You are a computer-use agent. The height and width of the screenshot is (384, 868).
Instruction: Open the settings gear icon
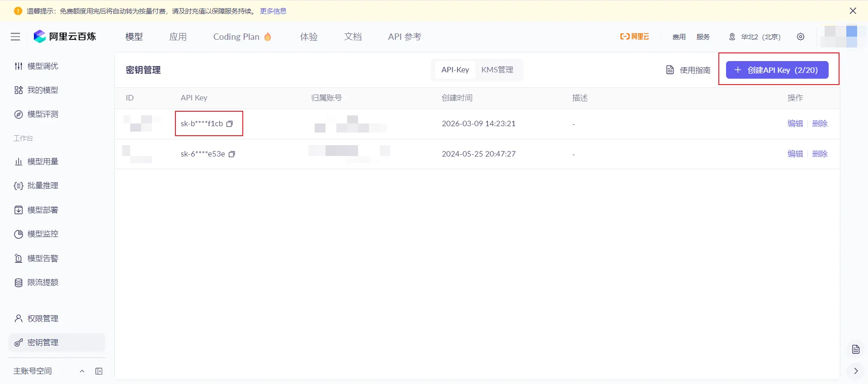801,37
